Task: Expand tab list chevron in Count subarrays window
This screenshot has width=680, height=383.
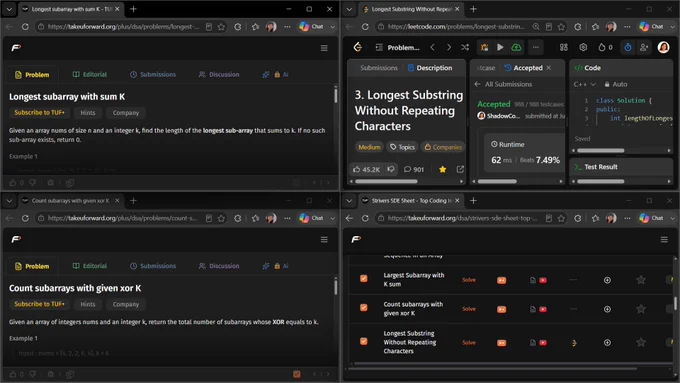Action: pos(9,201)
